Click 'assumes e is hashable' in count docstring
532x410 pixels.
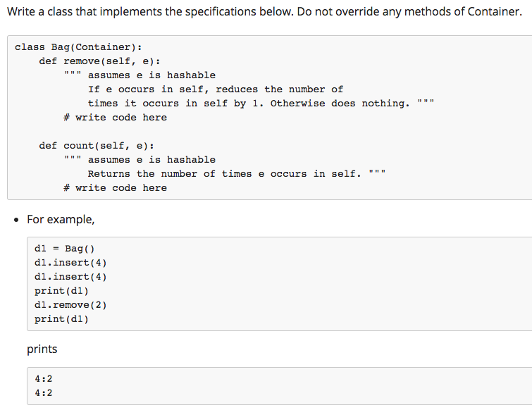point(151,160)
